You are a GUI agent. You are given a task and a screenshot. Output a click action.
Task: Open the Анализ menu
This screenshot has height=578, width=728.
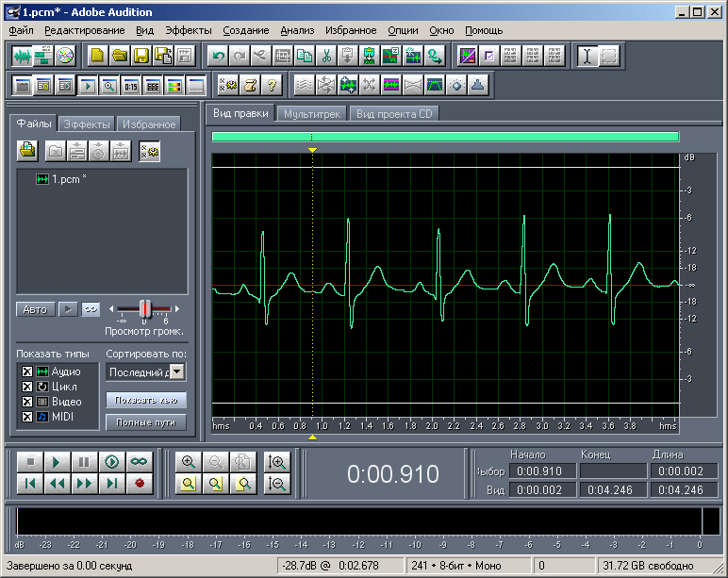pos(297,30)
